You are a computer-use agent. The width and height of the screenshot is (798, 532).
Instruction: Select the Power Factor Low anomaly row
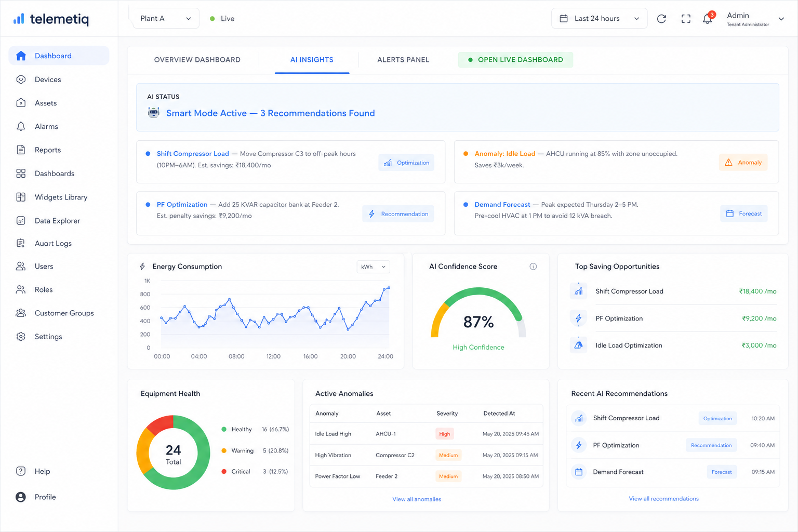[x=427, y=476]
